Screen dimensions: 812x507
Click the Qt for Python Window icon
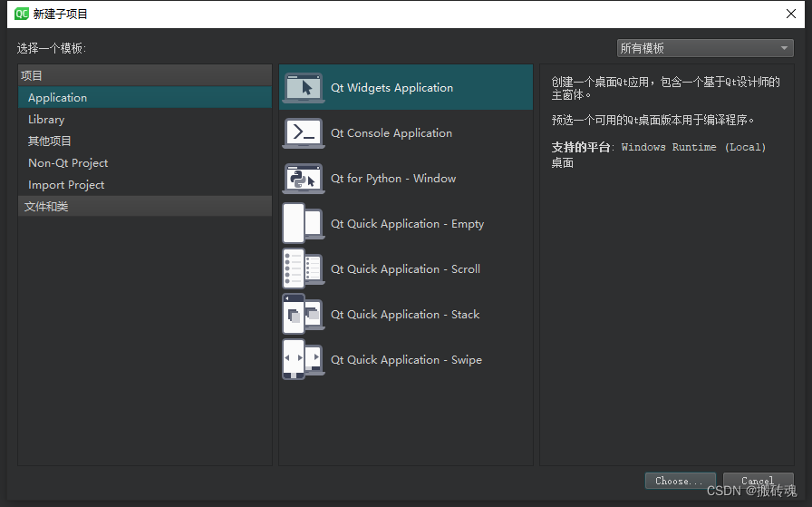coord(304,179)
